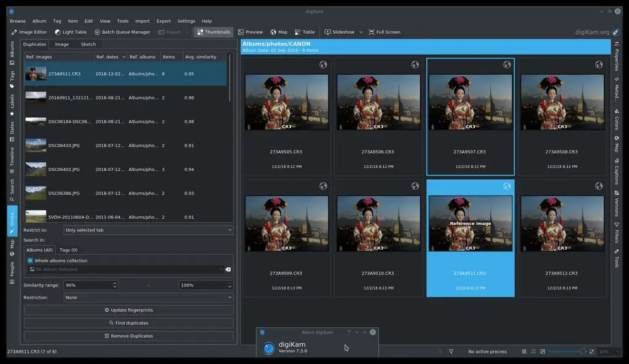Expand the Slideshow dropdown menu
Image resolution: width=629 pixels, height=364 pixels.
coord(361,31)
